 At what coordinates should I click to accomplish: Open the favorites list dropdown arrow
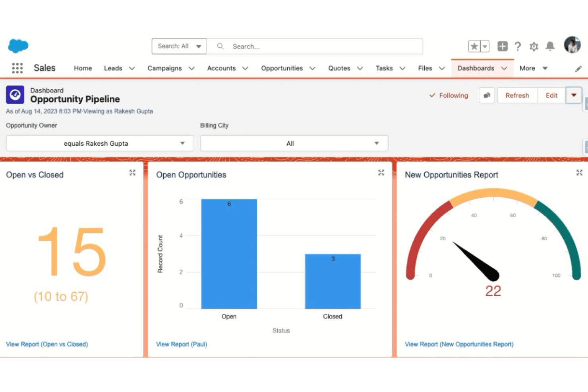point(485,46)
